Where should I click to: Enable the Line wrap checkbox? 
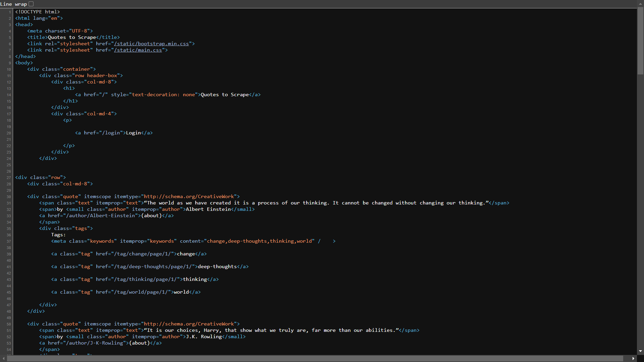pyautogui.click(x=31, y=4)
